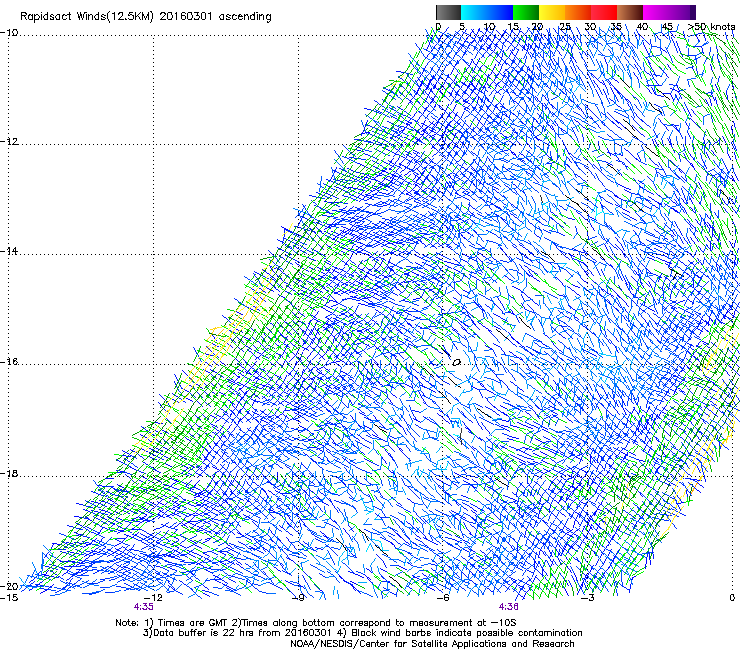This screenshot has height=650, width=740.
Task: Click the longitude label '0'
Action: click(732, 597)
